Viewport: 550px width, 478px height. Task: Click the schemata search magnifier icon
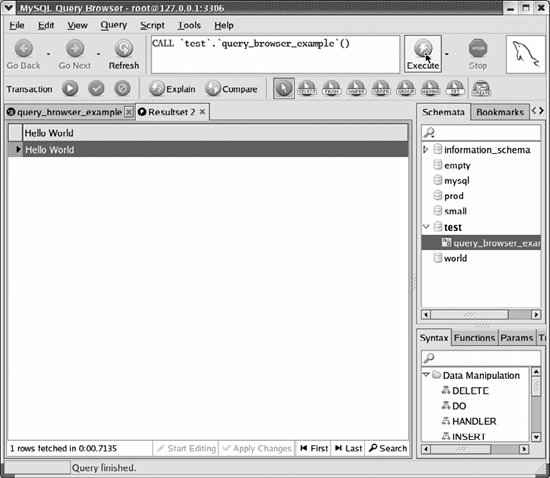[429, 133]
